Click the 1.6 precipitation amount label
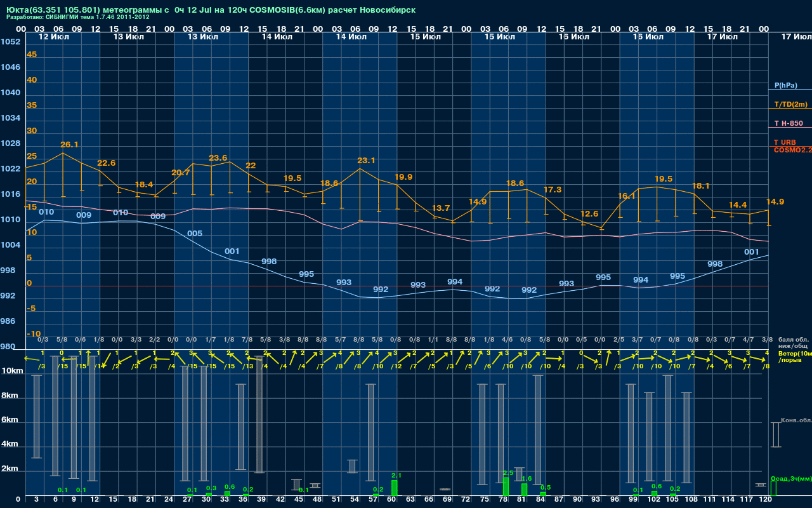 point(527,479)
